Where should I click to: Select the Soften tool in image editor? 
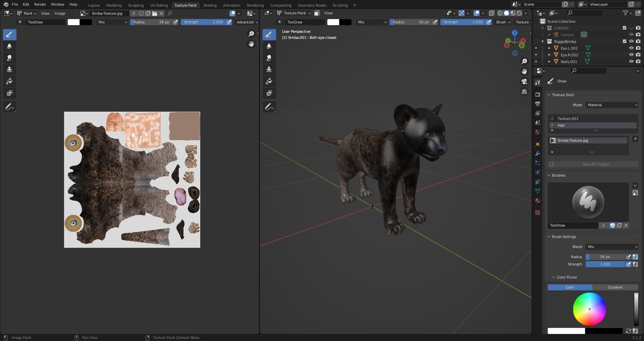[x=9, y=46]
